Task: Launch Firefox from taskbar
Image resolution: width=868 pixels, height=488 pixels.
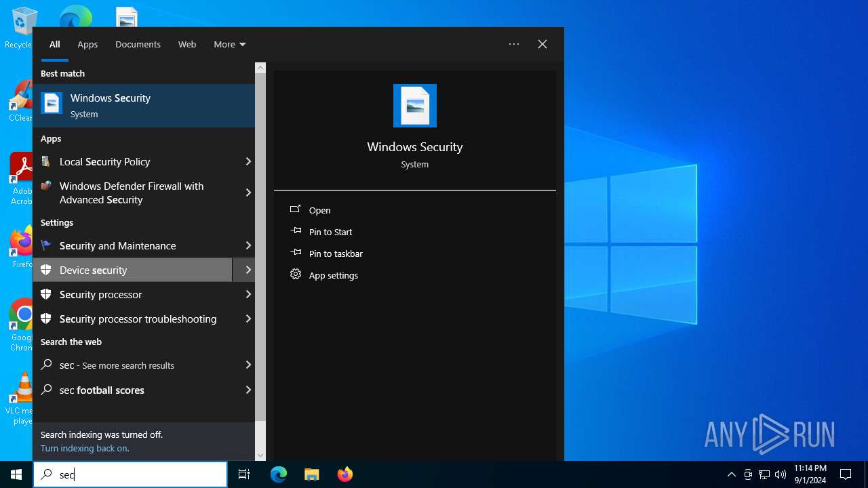Action: (344, 474)
